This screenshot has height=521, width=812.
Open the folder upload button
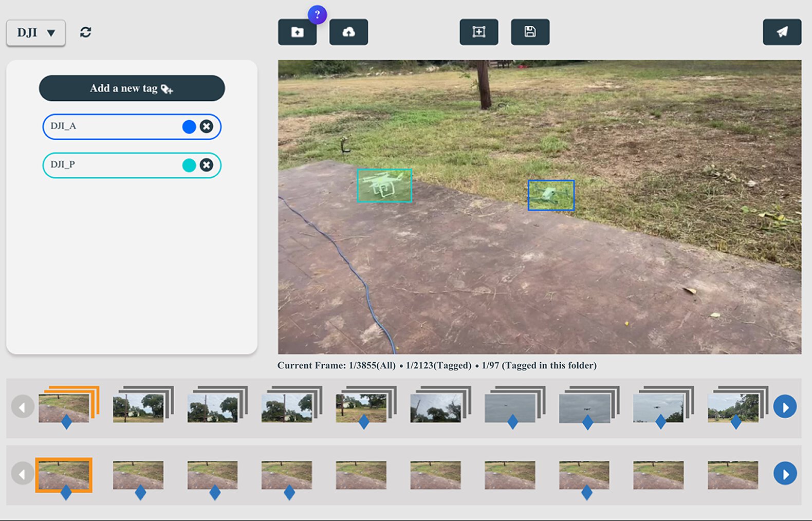click(297, 32)
